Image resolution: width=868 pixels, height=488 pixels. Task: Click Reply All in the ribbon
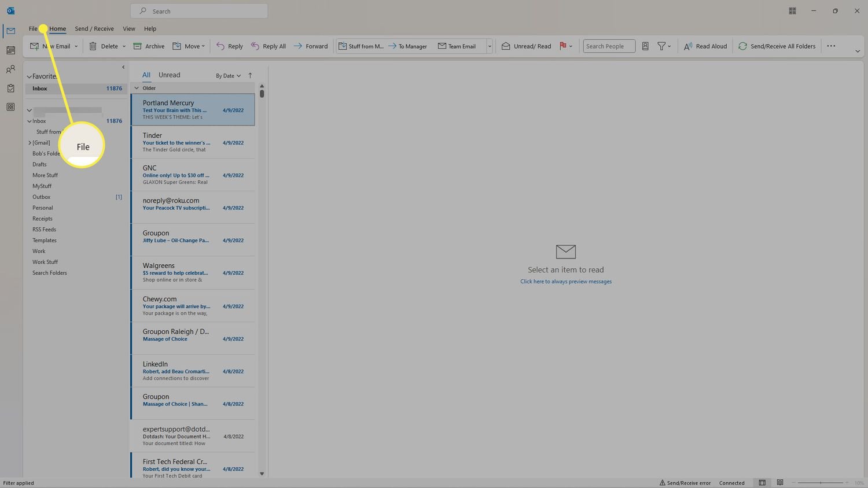click(x=269, y=46)
